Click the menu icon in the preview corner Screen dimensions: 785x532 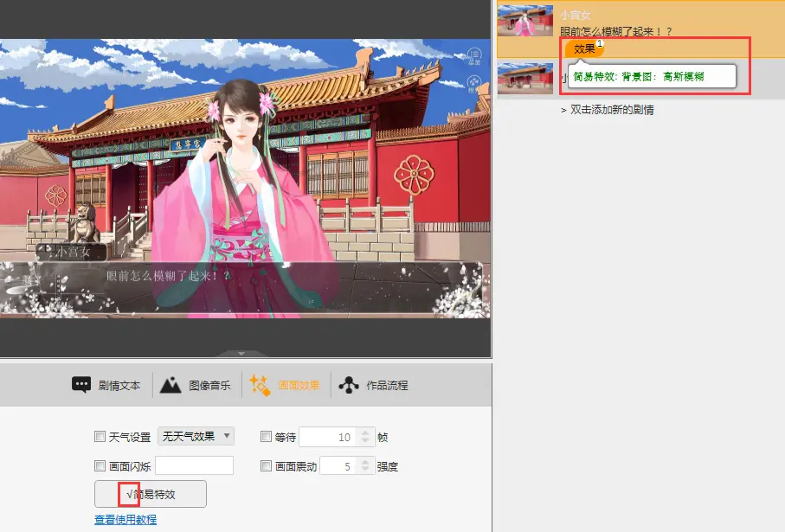point(475,55)
